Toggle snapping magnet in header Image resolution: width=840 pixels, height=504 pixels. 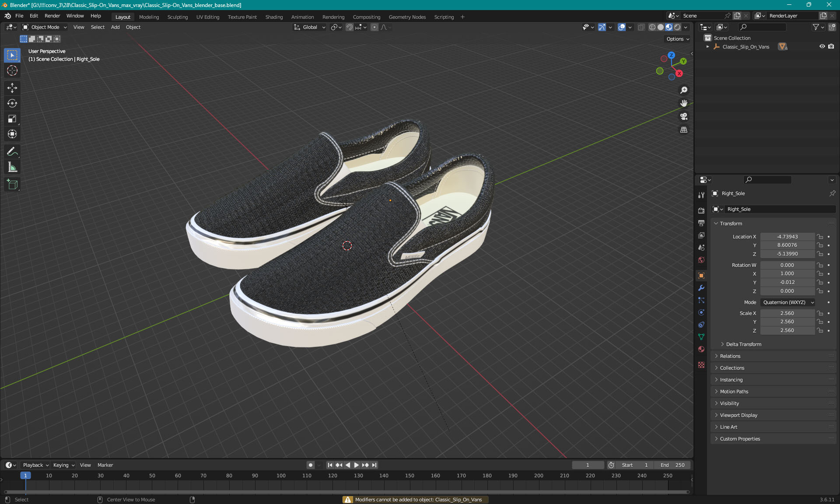(350, 27)
